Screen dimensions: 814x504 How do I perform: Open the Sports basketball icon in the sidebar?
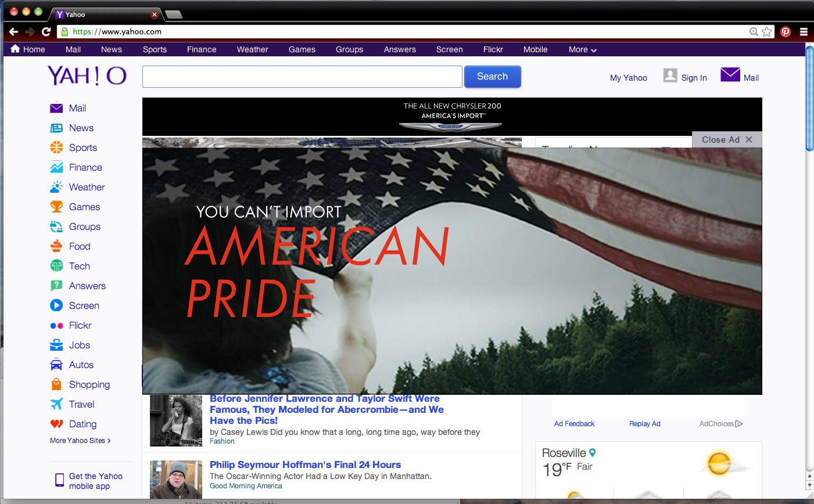56,147
